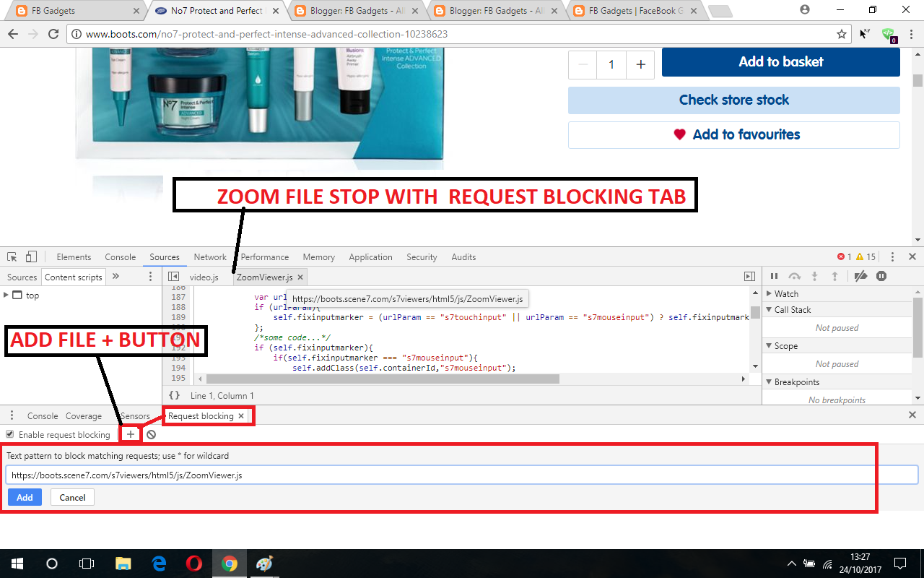Open the Console panel tab

click(x=120, y=256)
